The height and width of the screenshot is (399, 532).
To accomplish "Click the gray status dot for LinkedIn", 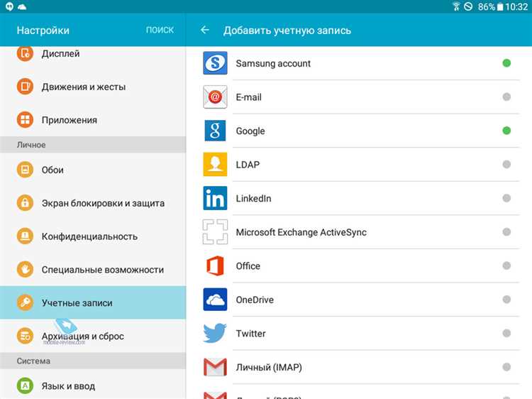I will [x=506, y=198].
